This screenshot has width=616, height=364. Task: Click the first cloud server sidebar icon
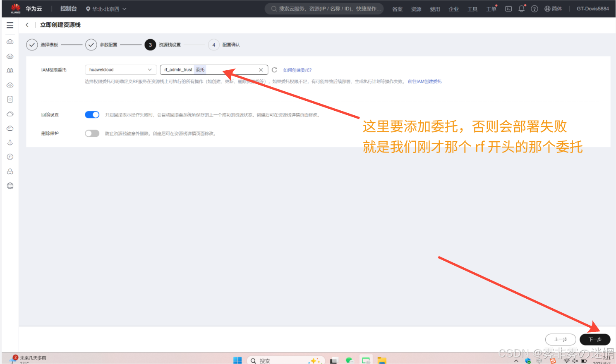[10, 42]
